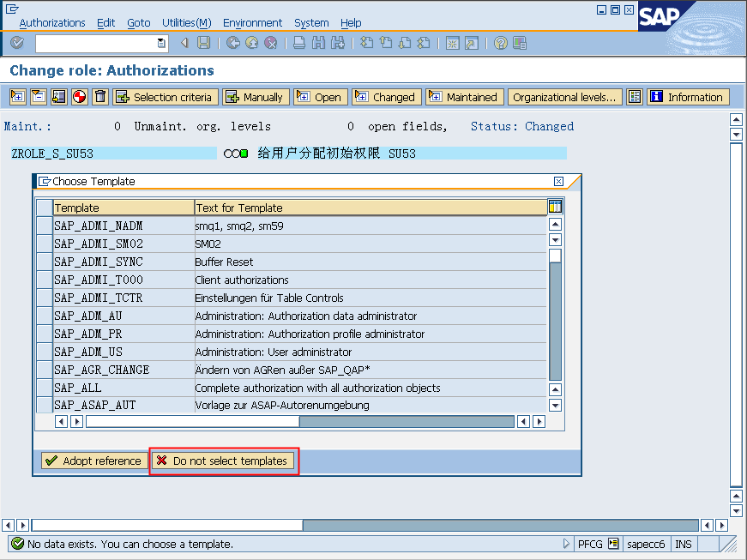Click the traffic light status icon for ZROLE_S_SU53

click(x=236, y=154)
